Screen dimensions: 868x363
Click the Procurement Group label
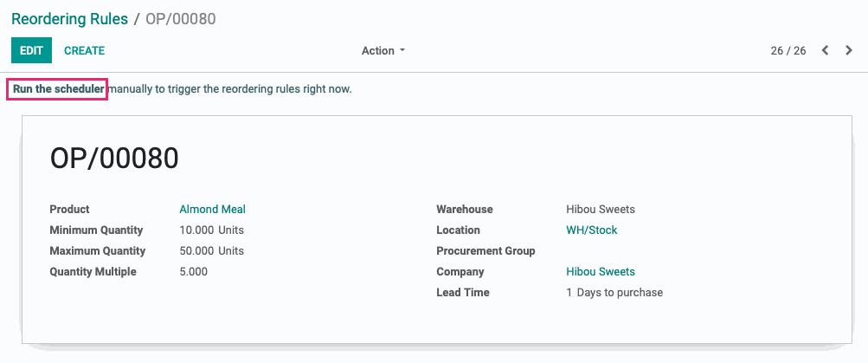point(485,251)
